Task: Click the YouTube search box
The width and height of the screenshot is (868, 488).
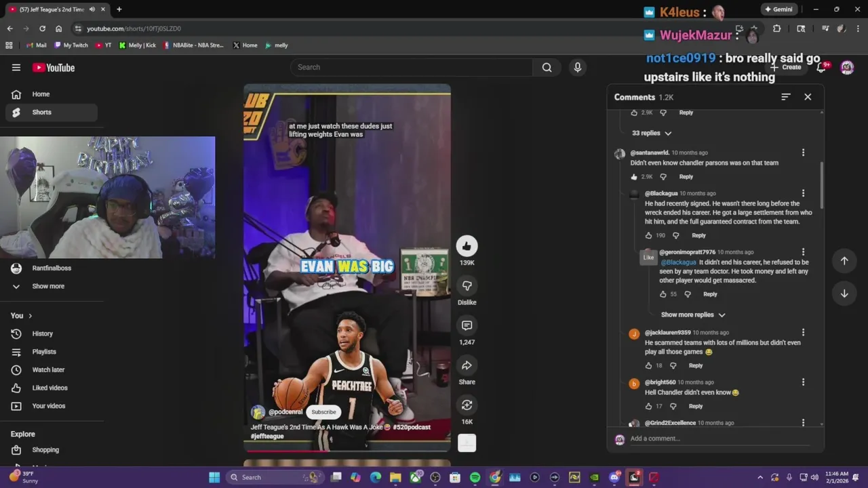Action: tap(412, 67)
